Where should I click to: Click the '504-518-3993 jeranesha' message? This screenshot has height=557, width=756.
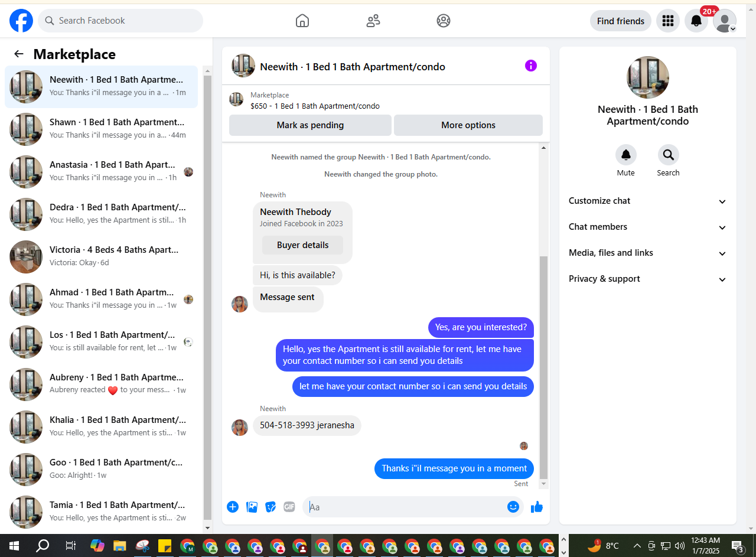pyautogui.click(x=307, y=425)
